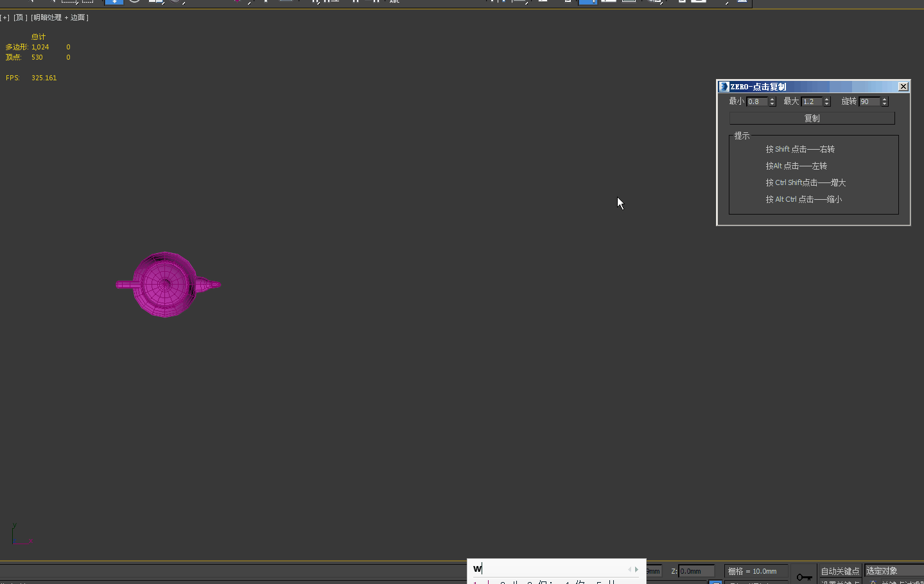Click the hint '按Alt 点击——左转'
This screenshot has width=924, height=584.
[796, 166]
